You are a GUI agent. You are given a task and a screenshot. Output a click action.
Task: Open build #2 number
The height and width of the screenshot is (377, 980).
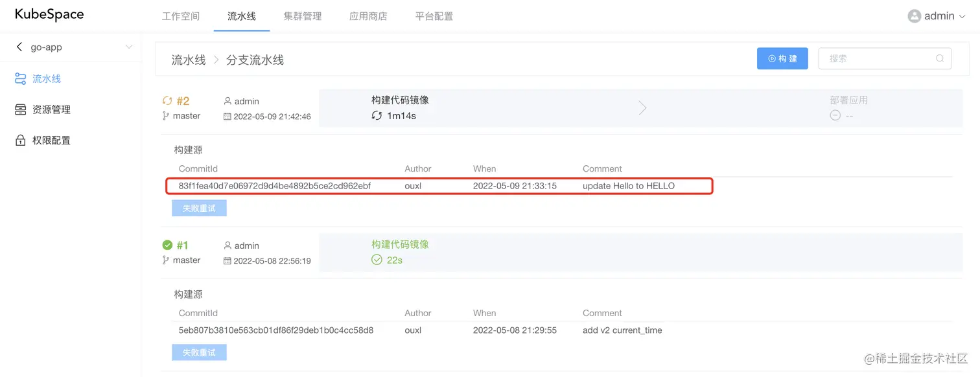pos(183,100)
